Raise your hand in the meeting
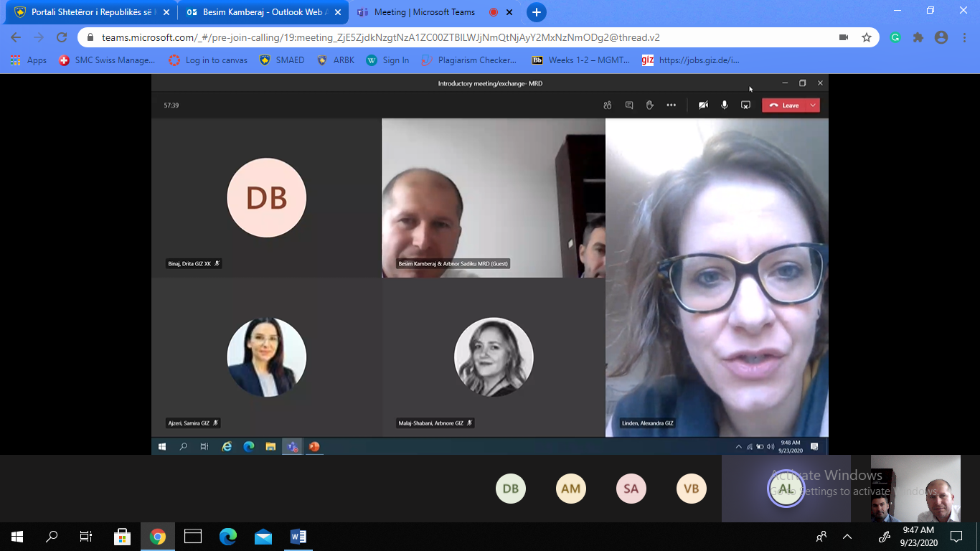This screenshot has height=551, width=980. click(x=650, y=105)
